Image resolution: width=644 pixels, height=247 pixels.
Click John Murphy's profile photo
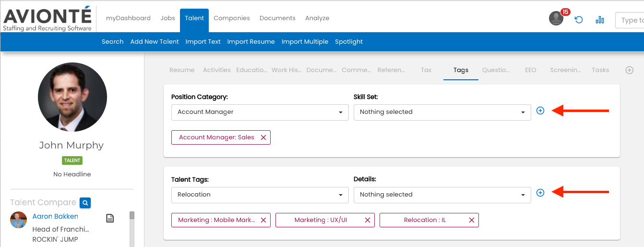point(72,97)
